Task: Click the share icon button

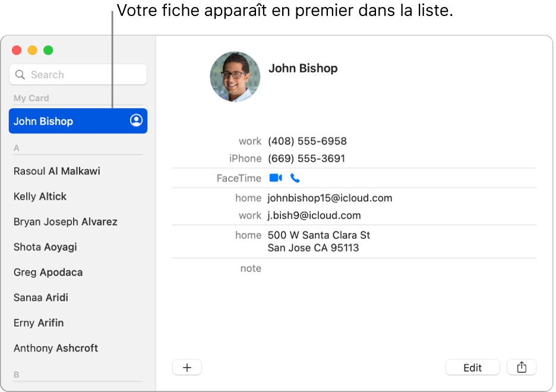Action: tap(522, 367)
